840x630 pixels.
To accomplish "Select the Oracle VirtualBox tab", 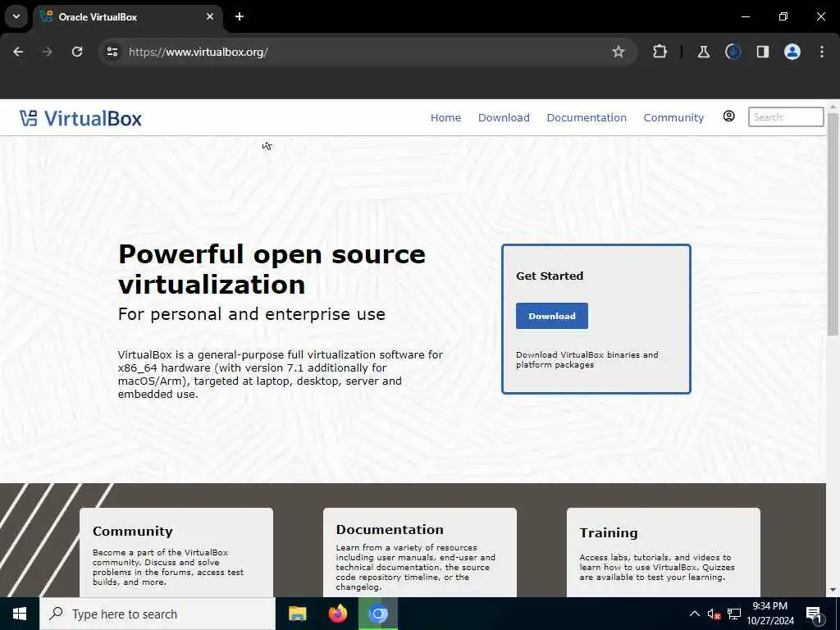I will point(127,17).
